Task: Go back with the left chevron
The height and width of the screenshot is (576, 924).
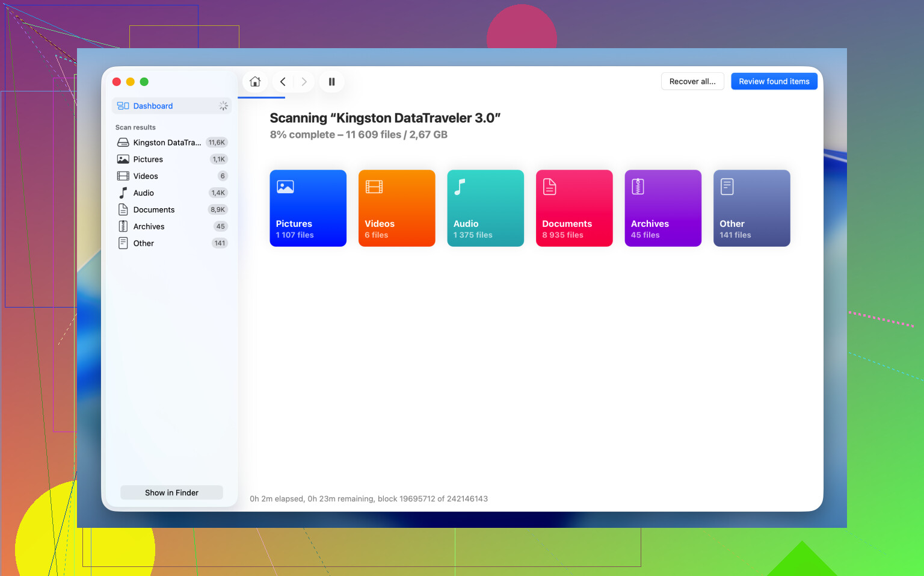Action: [283, 82]
